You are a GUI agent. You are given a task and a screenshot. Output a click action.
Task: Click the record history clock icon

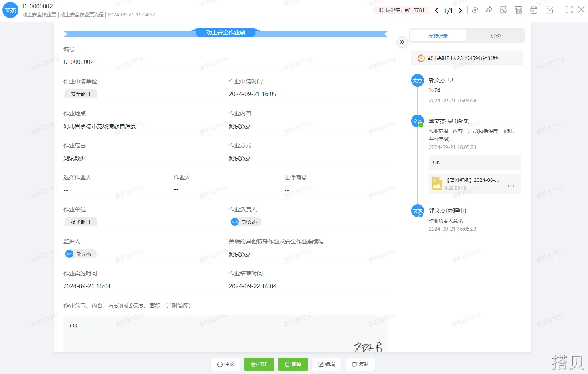[x=519, y=10]
